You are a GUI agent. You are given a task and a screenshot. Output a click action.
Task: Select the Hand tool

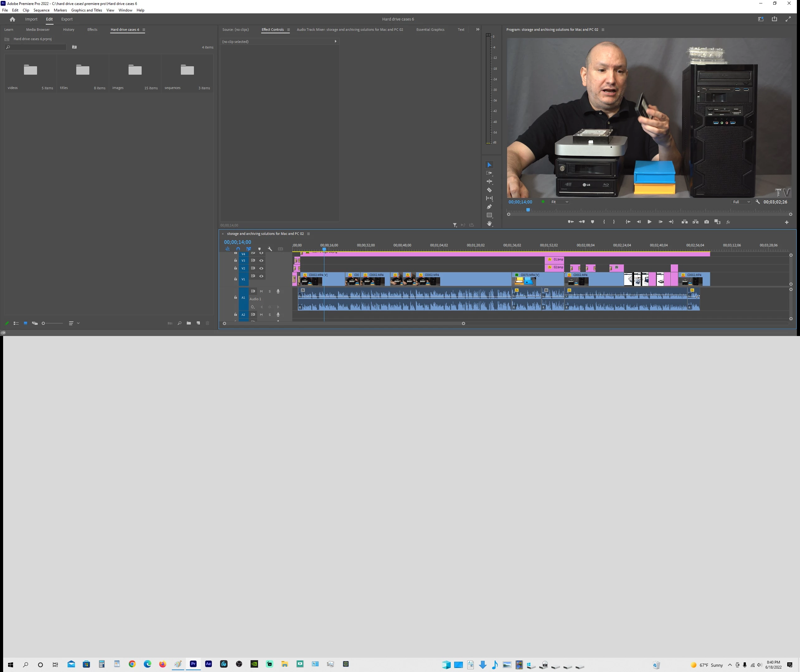[x=489, y=224]
